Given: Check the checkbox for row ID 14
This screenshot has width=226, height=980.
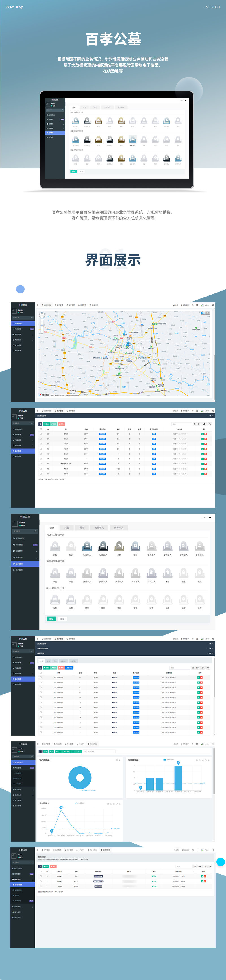Looking at the screenshot, I should tap(41, 474).
